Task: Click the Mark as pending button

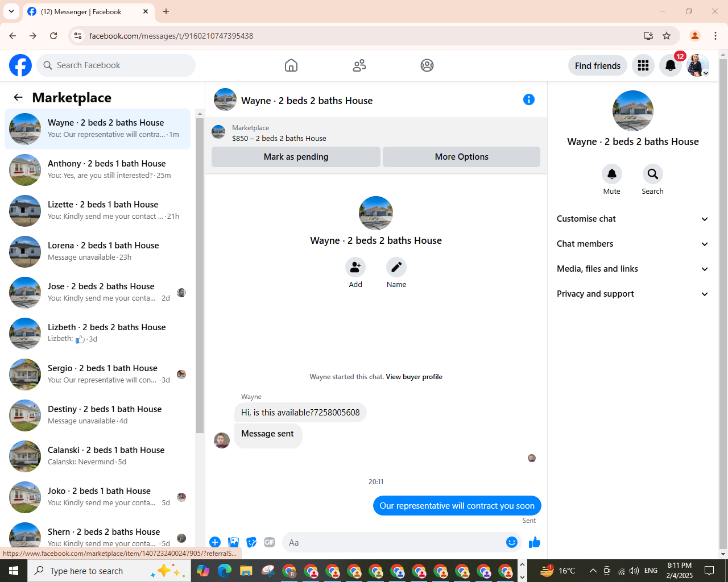Action: click(296, 157)
